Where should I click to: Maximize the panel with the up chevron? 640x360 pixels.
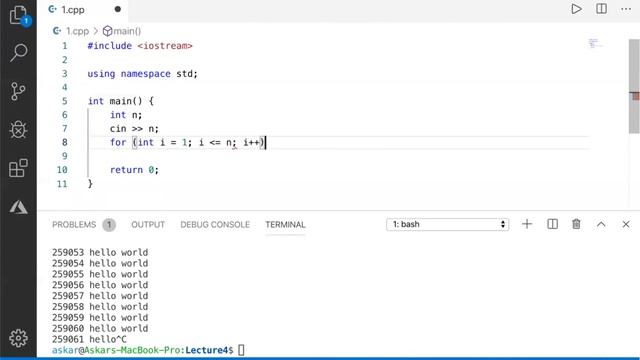(x=601, y=224)
